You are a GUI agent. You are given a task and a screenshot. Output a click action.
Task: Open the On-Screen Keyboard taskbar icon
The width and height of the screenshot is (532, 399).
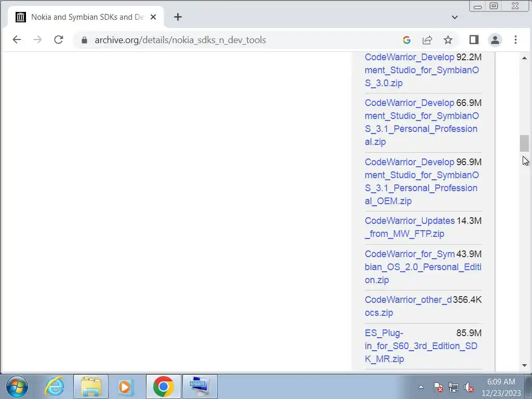click(200, 387)
